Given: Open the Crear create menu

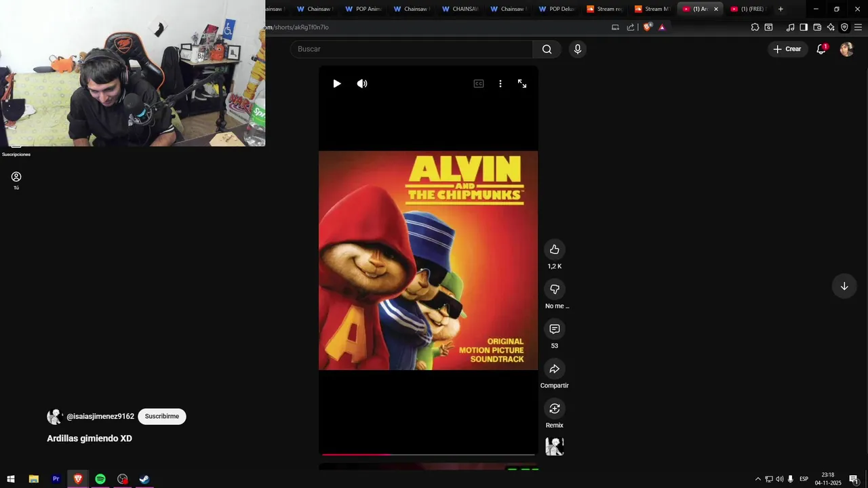Looking at the screenshot, I should [787, 49].
